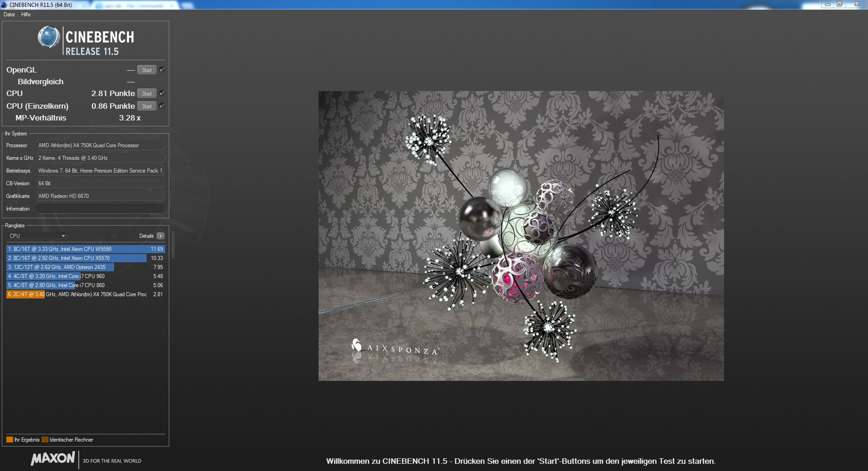Click the Cinebench globe logo
The width and height of the screenshot is (868, 471).
tap(48, 37)
